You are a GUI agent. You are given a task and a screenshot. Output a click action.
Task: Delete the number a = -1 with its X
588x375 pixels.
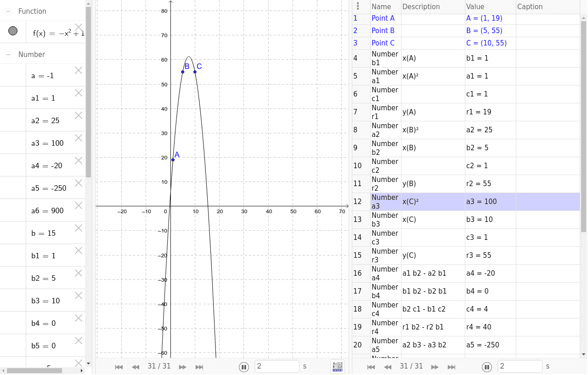point(78,70)
